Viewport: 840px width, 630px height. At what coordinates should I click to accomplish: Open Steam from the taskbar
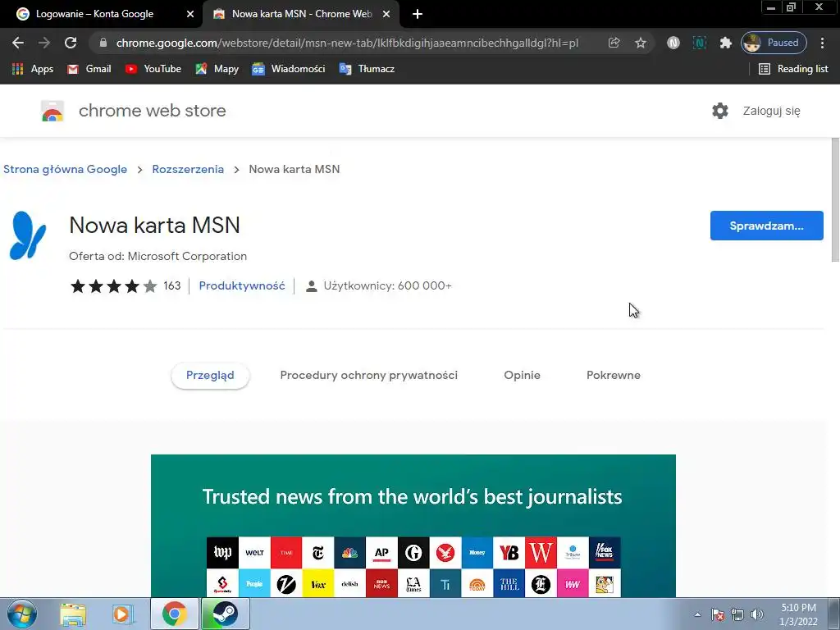[226, 614]
